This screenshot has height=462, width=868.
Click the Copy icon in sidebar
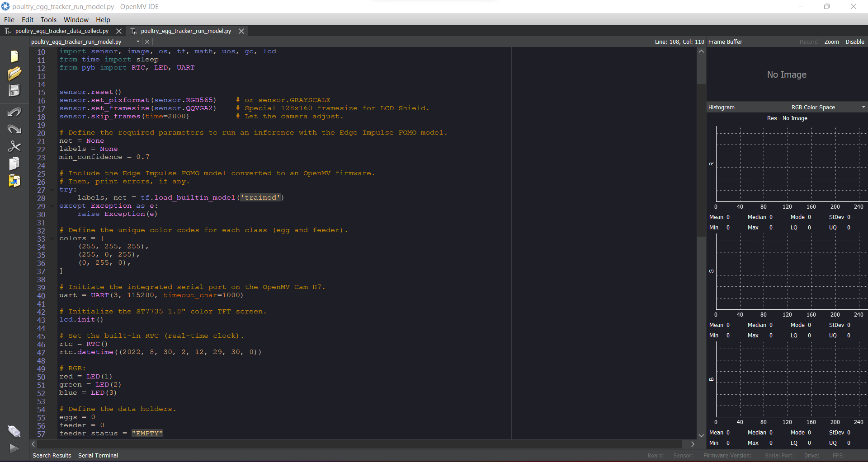coord(14,163)
